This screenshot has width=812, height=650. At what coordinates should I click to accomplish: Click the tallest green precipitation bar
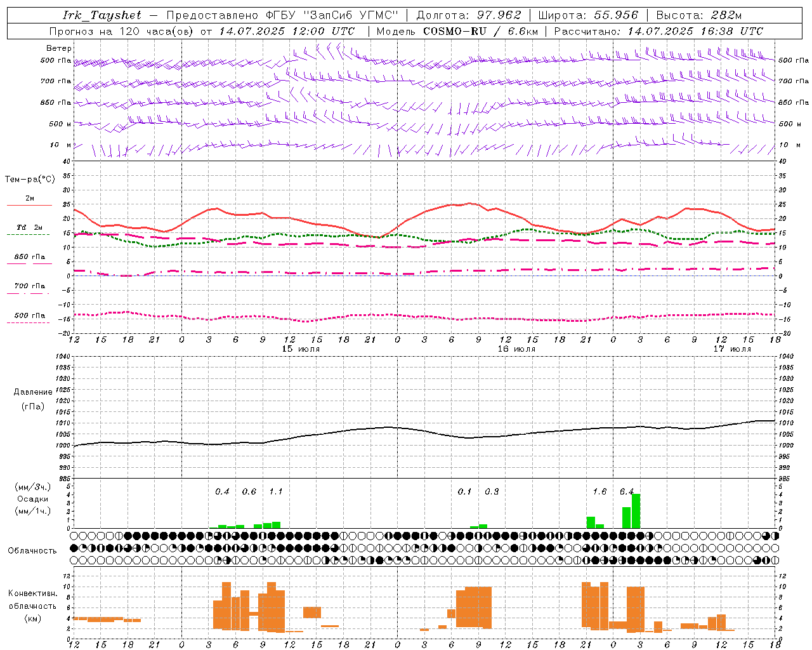636,511
